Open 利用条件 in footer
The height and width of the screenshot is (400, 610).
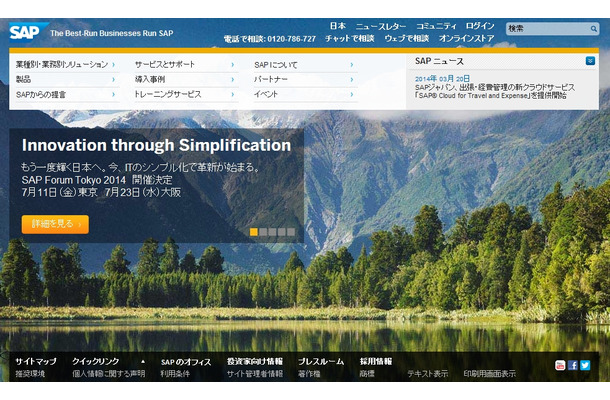(175, 374)
